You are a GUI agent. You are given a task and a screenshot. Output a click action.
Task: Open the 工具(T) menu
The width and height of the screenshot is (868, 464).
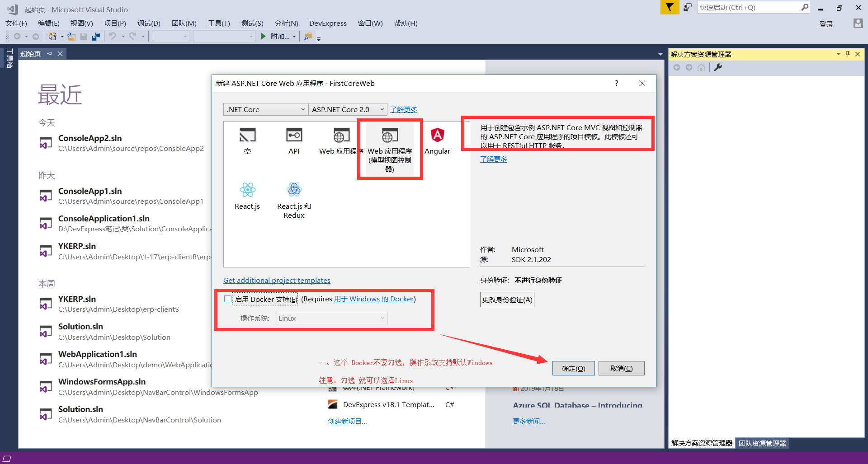(219, 23)
